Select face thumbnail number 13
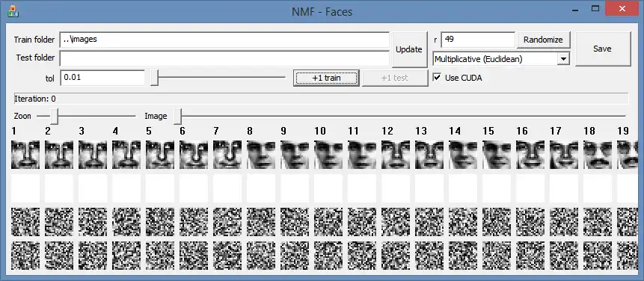This screenshot has width=644, height=281. (x=429, y=155)
